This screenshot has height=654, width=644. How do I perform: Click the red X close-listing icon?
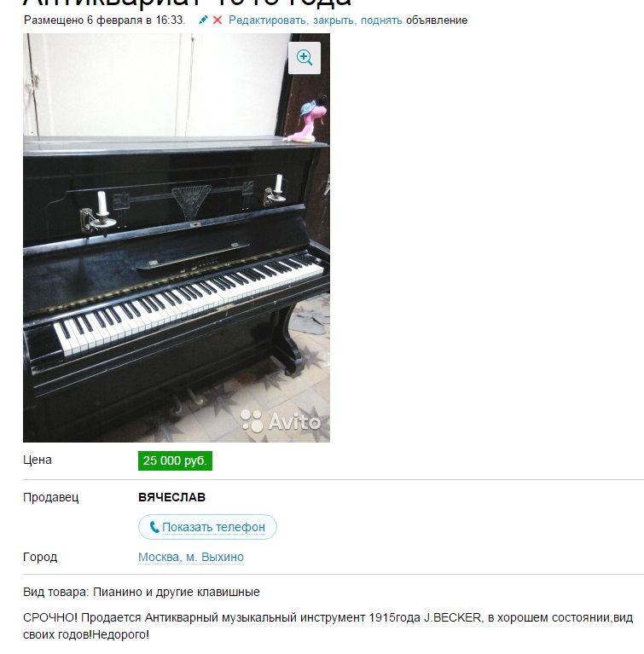tap(218, 20)
